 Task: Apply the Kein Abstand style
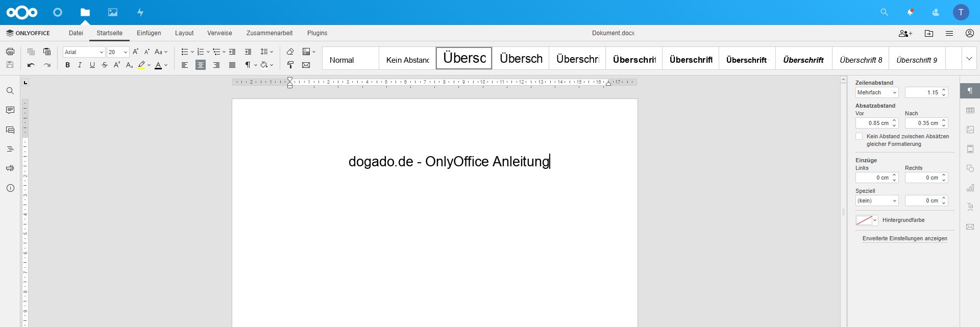click(407, 58)
